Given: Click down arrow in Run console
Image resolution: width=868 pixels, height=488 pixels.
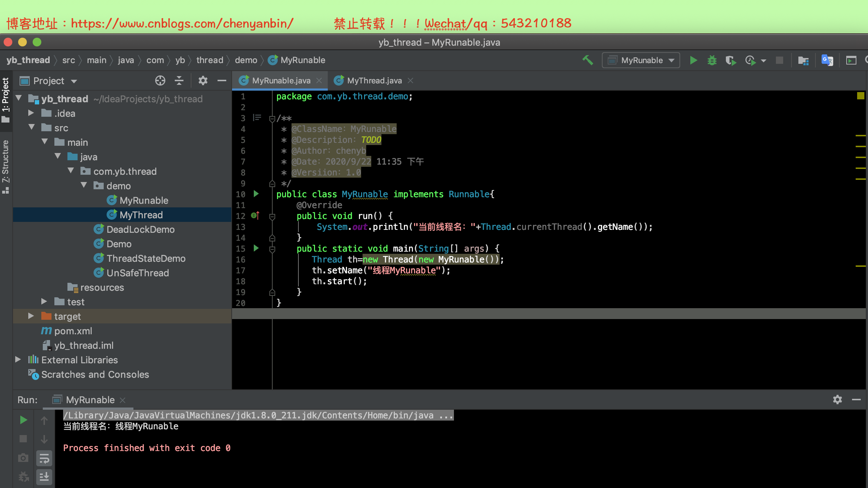Looking at the screenshot, I should [x=44, y=439].
